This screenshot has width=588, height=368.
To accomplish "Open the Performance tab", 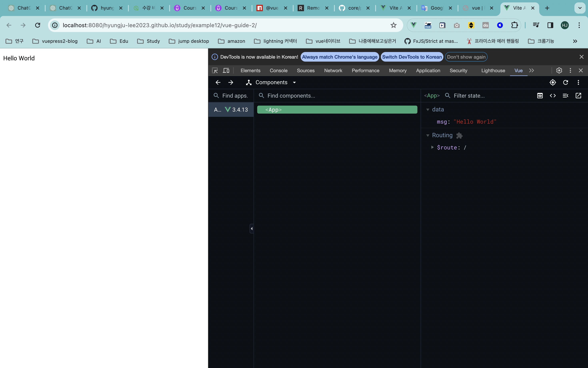I will point(365,71).
